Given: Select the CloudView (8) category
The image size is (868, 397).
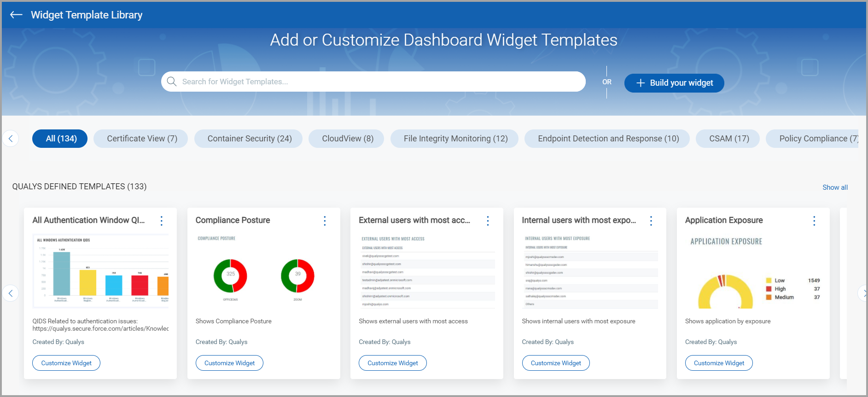Looking at the screenshot, I should (x=346, y=139).
